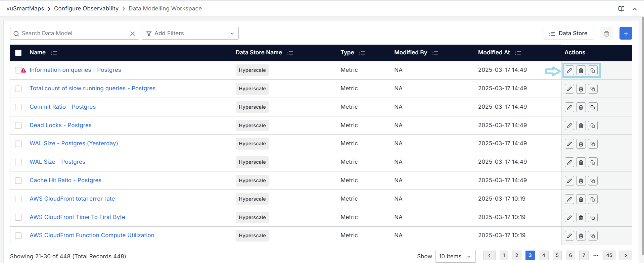
Task: Clear the Search Data Model field
Action: click(132, 34)
